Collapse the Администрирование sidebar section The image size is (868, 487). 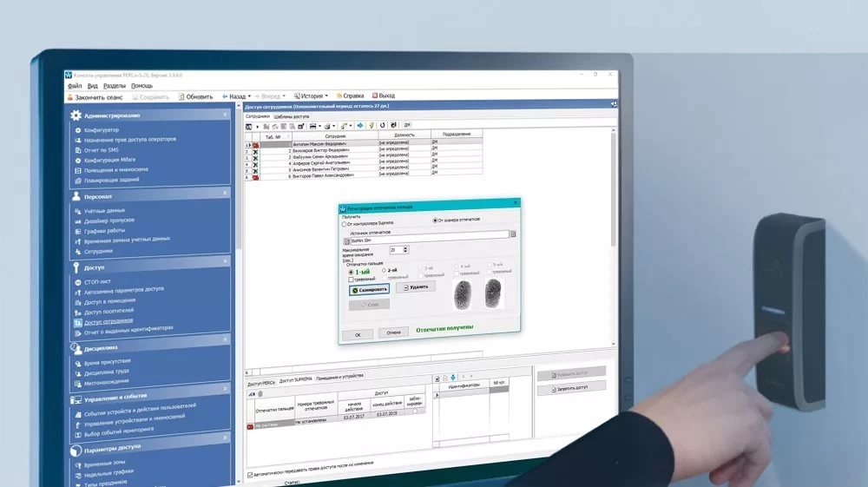[226, 115]
